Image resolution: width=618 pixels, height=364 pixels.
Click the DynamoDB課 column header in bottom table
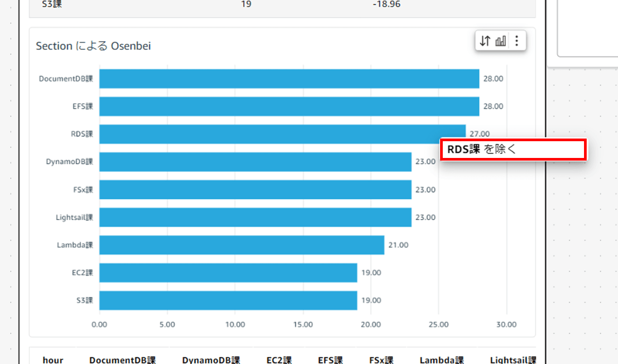(x=211, y=360)
